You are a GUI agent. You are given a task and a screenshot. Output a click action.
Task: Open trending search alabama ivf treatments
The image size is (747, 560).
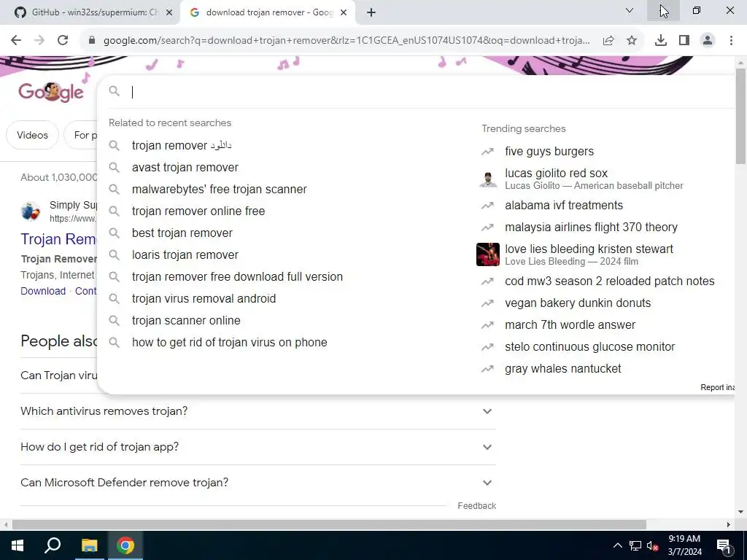tap(564, 206)
